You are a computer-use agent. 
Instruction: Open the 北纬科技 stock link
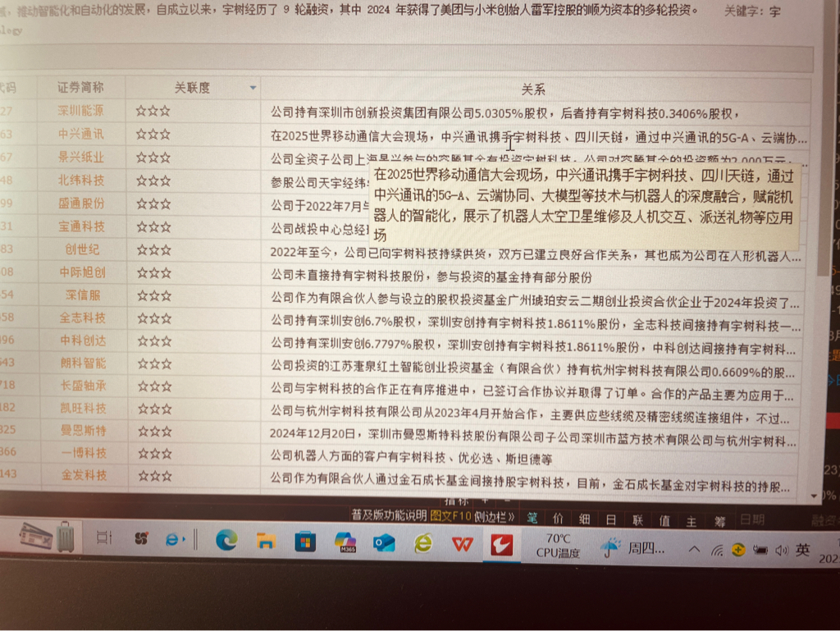click(x=81, y=180)
